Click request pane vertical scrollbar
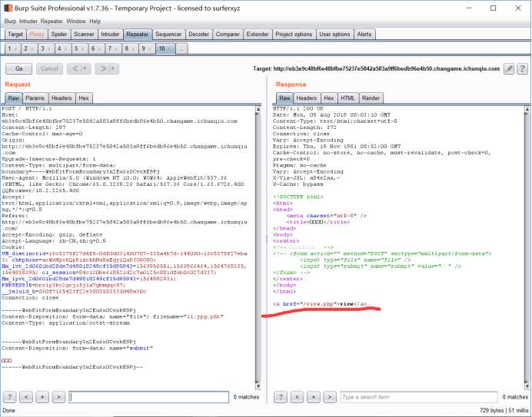This screenshot has width=532, height=417. pos(258,247)
